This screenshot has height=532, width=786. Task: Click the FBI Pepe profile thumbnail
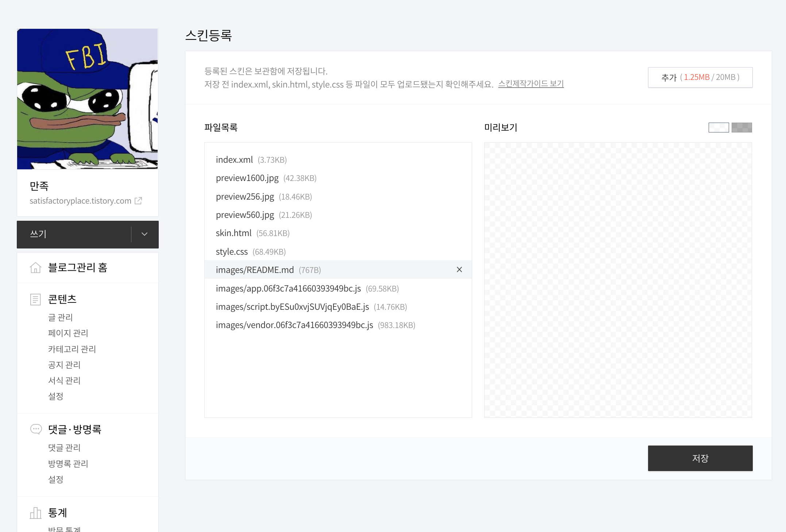88,99
